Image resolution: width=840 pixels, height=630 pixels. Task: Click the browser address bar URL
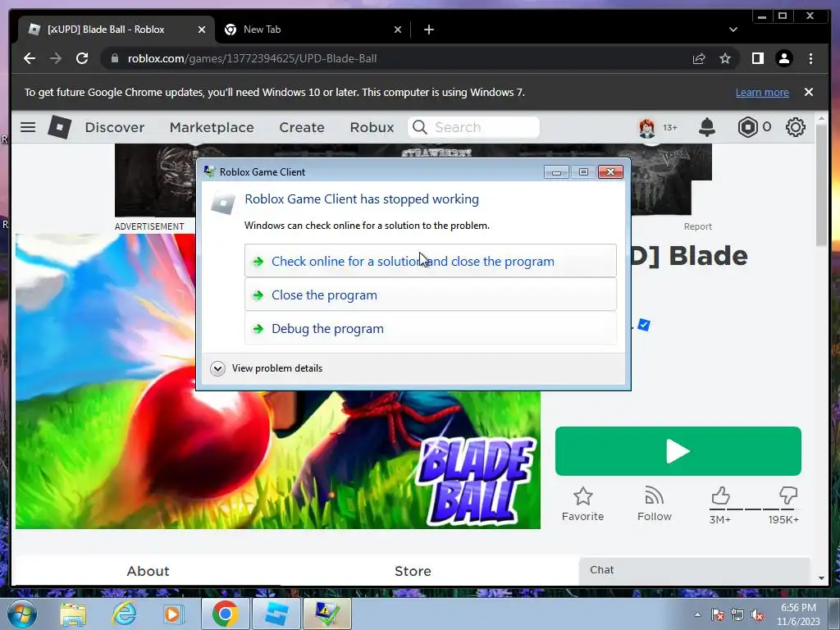(x=252, y=58)
